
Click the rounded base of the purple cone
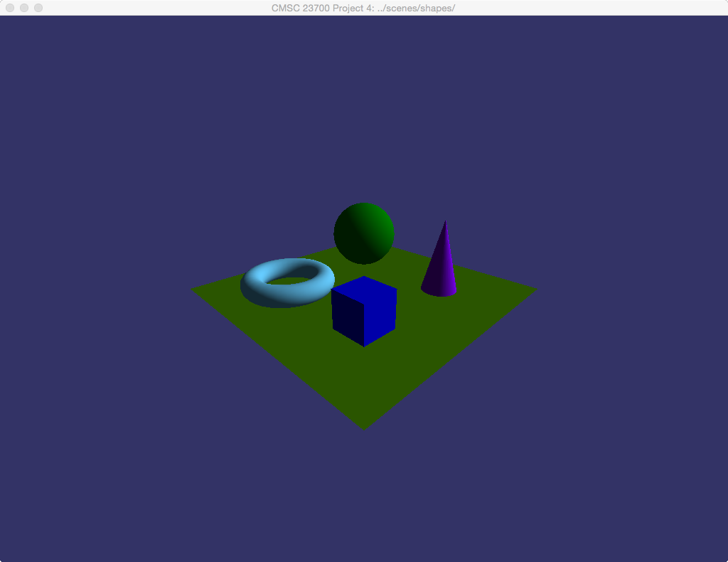click(x=439, y=290)
